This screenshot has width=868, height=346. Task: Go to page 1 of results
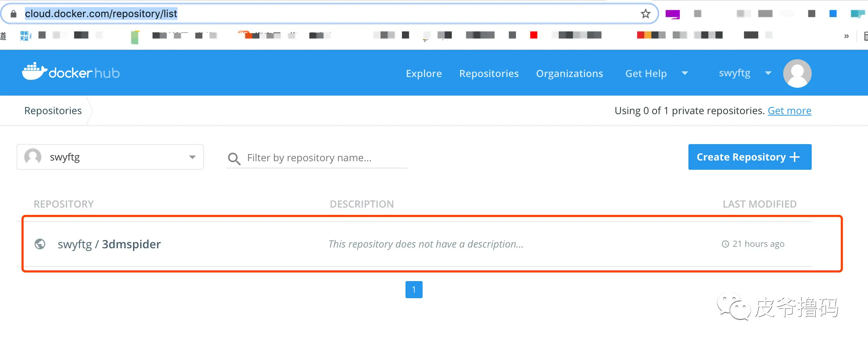click(414, 290)
